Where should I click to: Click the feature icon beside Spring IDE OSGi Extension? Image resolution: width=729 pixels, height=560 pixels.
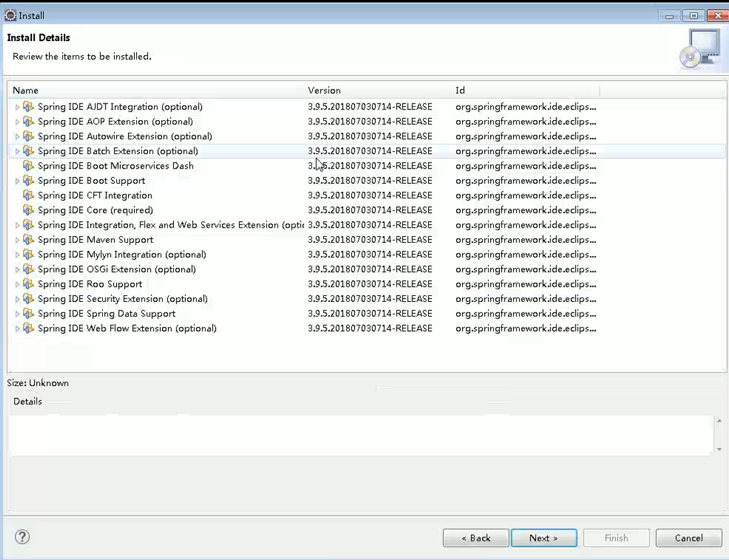(29, 269)
